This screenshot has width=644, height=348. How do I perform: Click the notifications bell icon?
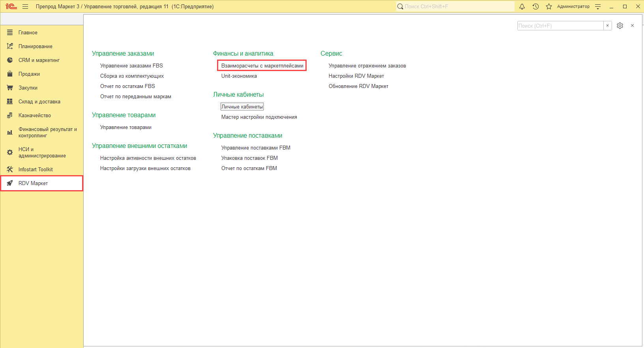coord(522,7)
